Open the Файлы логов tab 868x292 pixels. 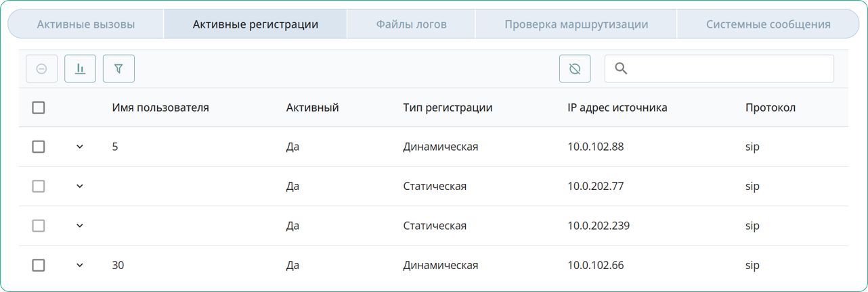point(411,24)
